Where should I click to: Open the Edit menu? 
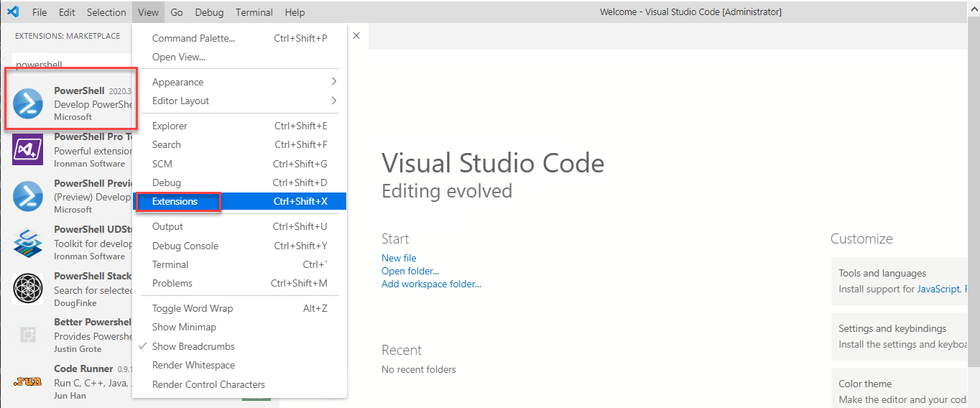pyautogui.click(x=67, y=12)
